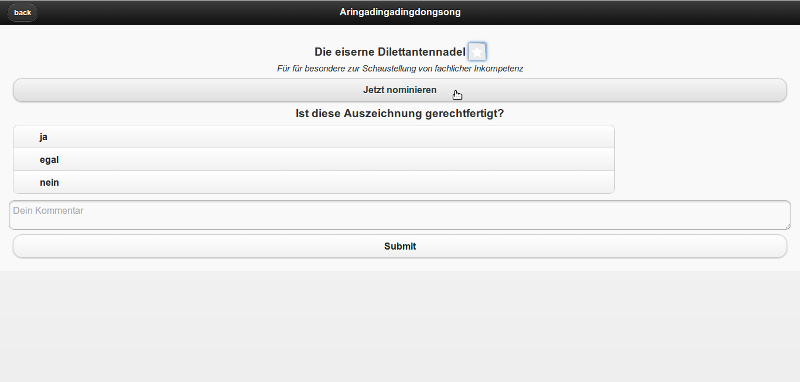Click the black header bar
800x382 pixels.
(x=400, y=12)
